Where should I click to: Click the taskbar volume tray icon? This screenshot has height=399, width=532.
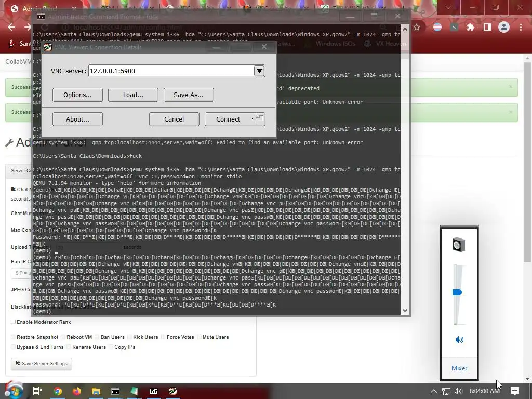pos(458,391)
